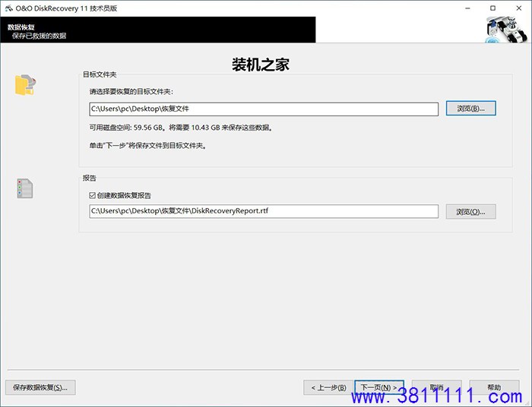Viewport: 532px width, 407px height.
Task: Click text 可用磁盘空间: 59.56 GB
Action: 126,128
